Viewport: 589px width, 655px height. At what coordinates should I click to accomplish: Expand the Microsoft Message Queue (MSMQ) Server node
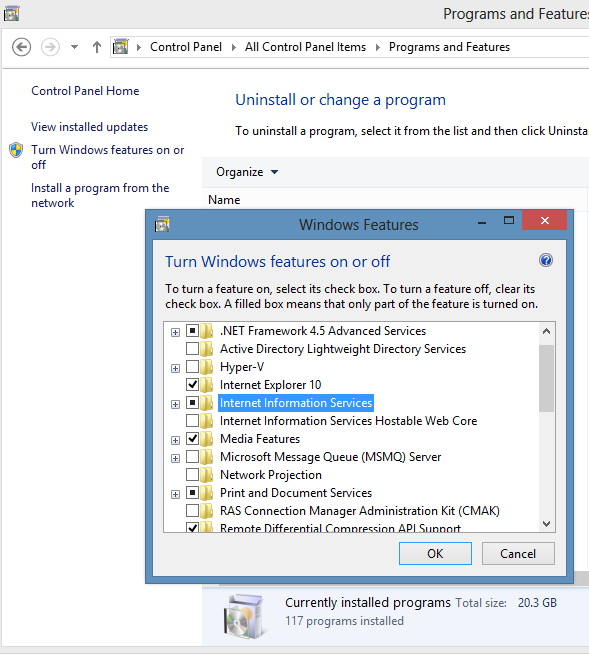coord(175,458)
